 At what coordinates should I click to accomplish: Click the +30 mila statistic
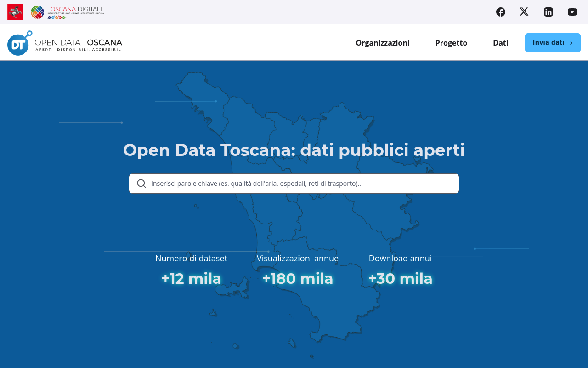[400, 279]
